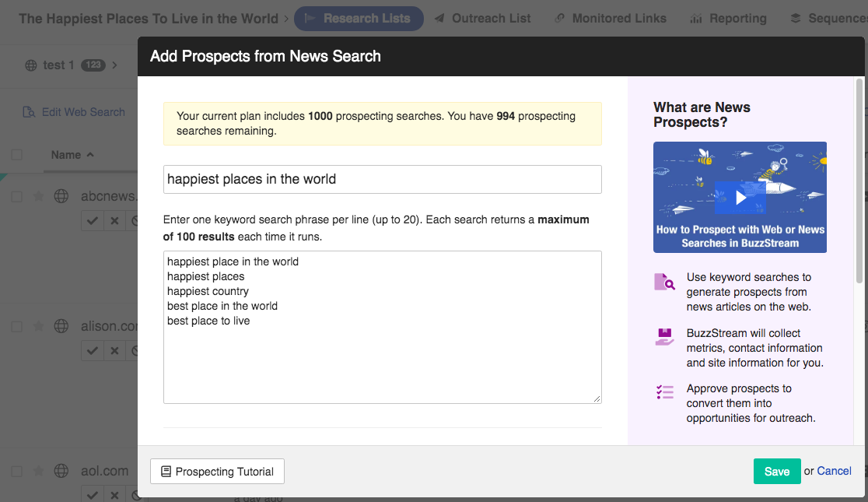Click the globe icon next to aol.com
Viewport: 868px width, 502px height.
pos(61,471)
